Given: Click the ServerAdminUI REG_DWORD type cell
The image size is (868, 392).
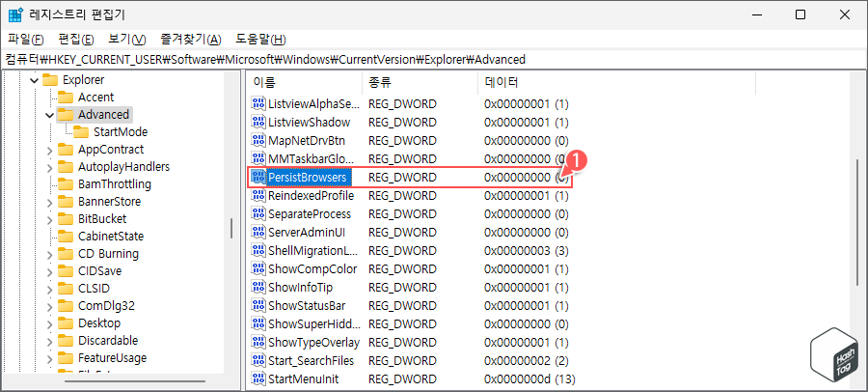Looking at the screenshot, I should (402, 233).
